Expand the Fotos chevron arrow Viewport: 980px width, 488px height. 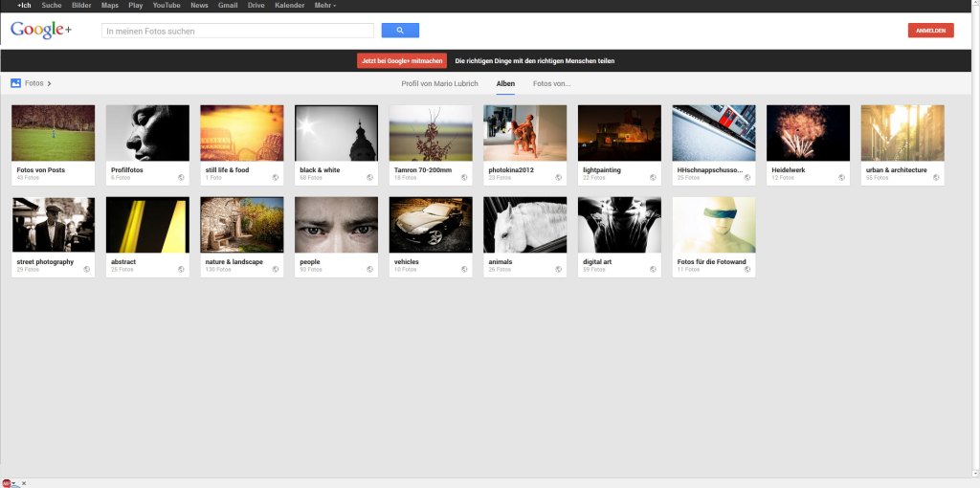pyautogui.click(x=50, y=84)
